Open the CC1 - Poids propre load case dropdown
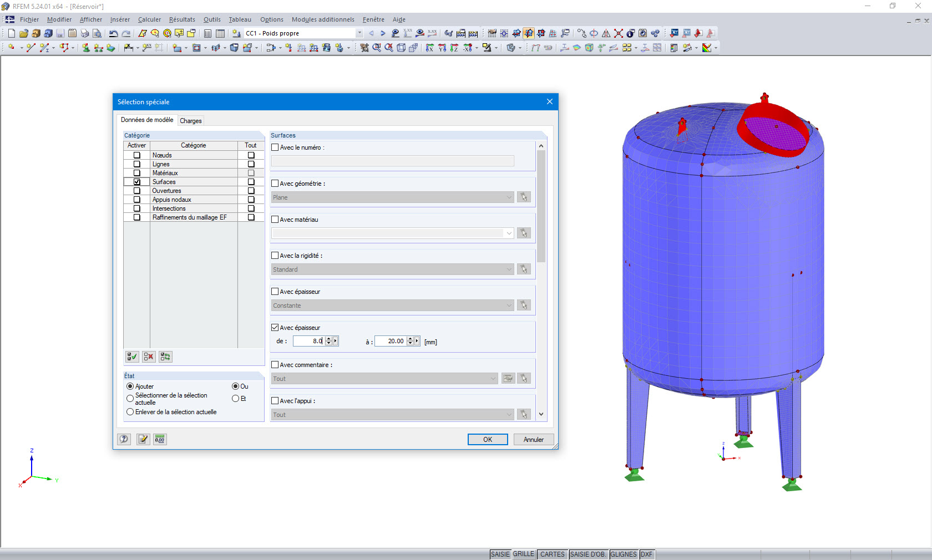Viewport: 932px width, 560px height. pos(359,33)
